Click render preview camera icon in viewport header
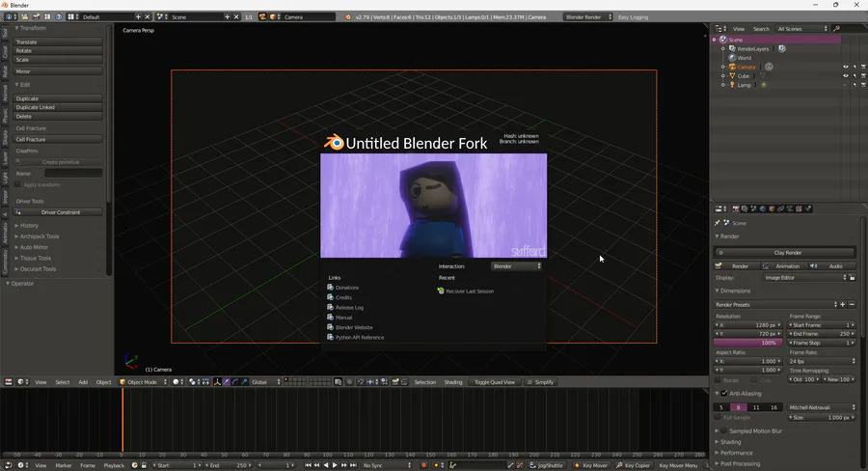Viewport: 868px width, 471px height. tap(395, 382)
